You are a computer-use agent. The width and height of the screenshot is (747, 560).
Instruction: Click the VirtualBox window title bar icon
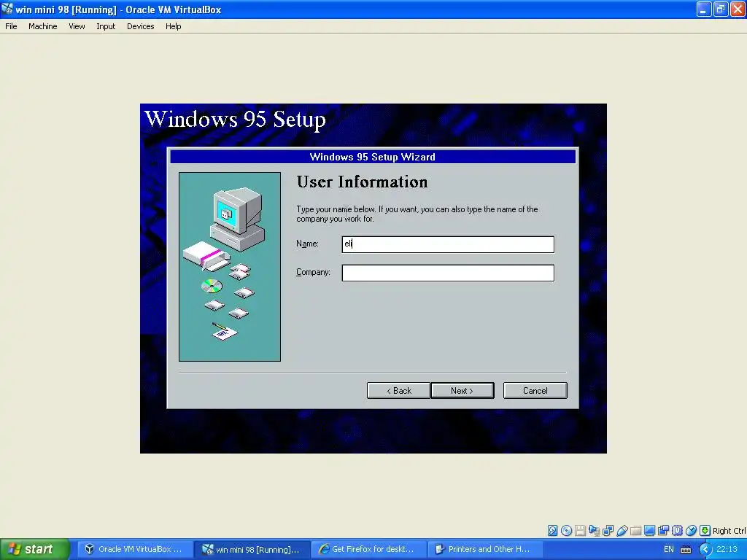[7, 9]
